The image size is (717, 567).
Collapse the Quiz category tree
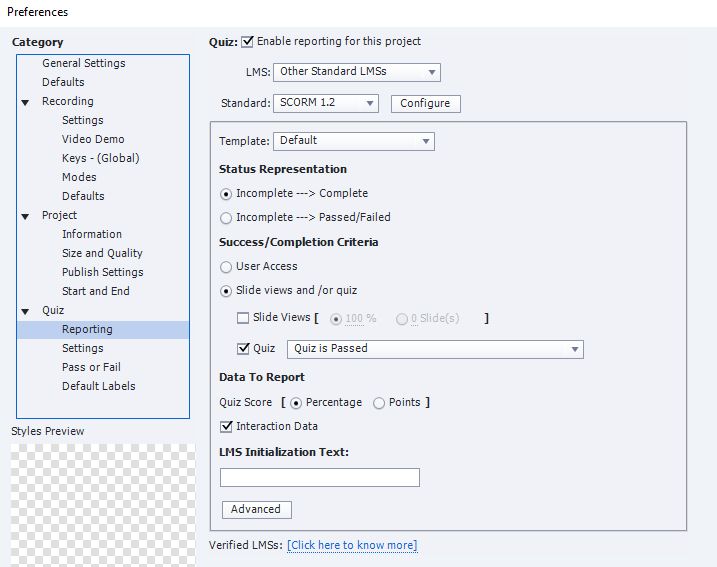pyautogui.click(x=25, y=311)
